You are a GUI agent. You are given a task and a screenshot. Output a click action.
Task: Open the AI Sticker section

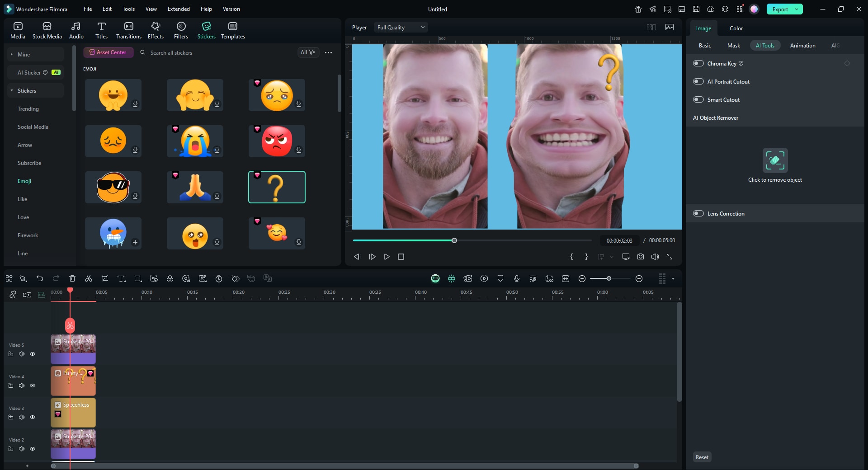[35, 72]
